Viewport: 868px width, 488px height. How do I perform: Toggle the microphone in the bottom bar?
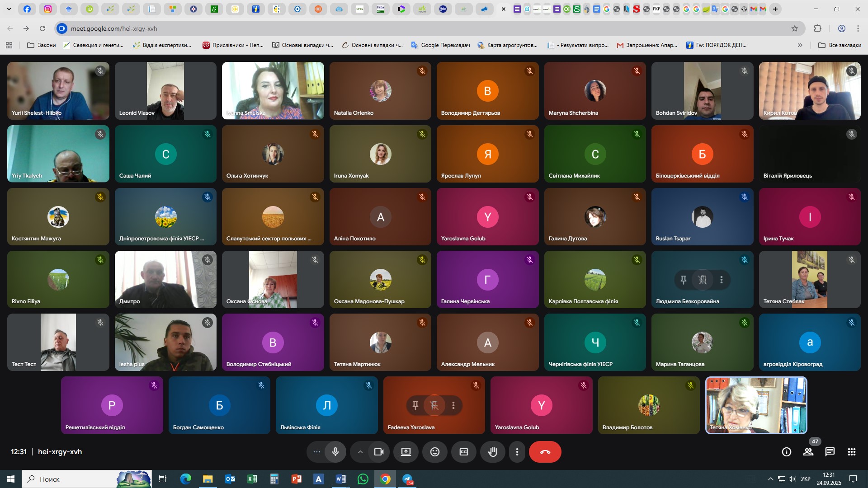click(x=335, y=452)
